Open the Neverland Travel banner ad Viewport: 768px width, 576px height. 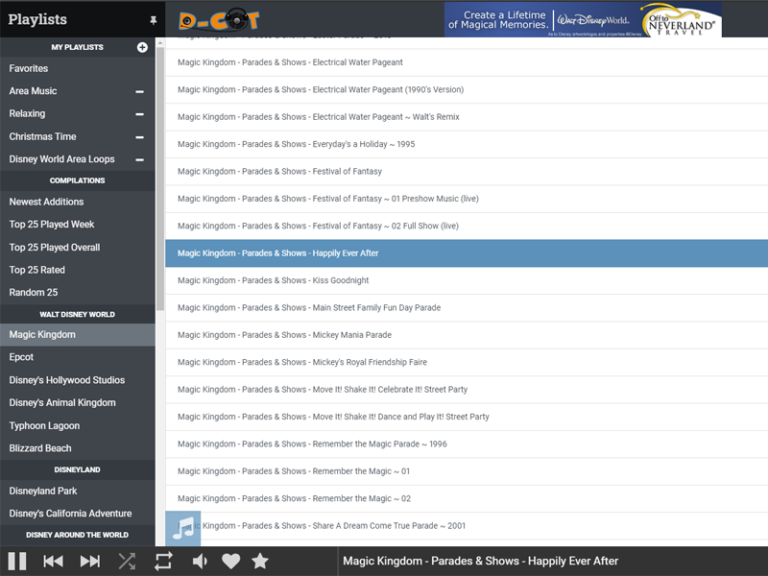point(582,19)
